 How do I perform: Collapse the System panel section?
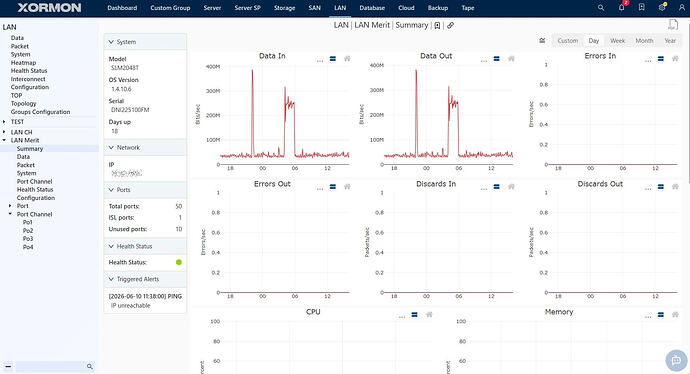[145, 42]
